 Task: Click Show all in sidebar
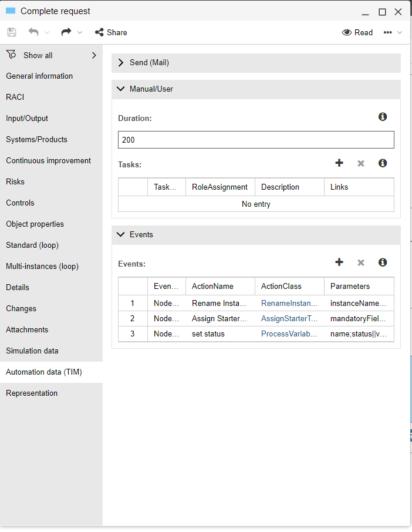[x=38, y=55]
